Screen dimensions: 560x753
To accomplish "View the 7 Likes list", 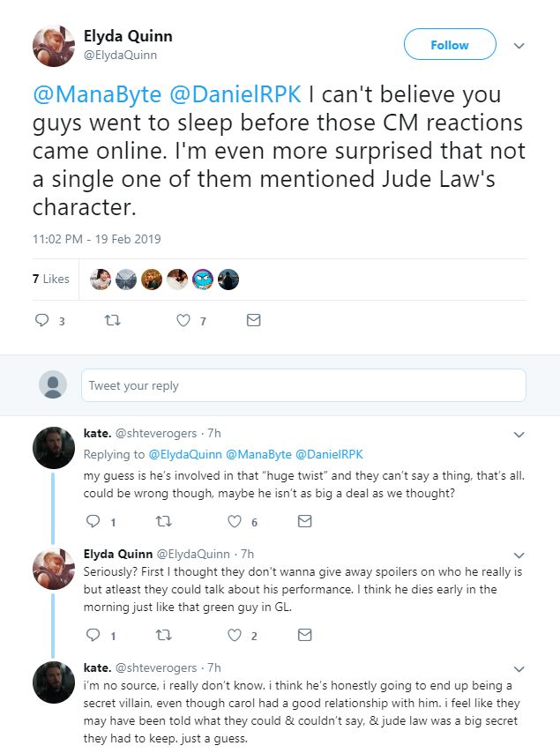I will [x=50, y=279].
